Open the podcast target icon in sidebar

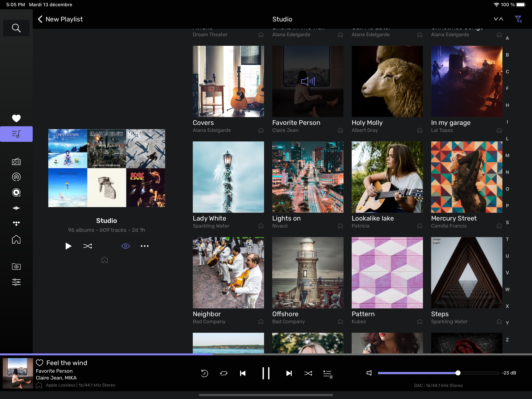[16, 177]
